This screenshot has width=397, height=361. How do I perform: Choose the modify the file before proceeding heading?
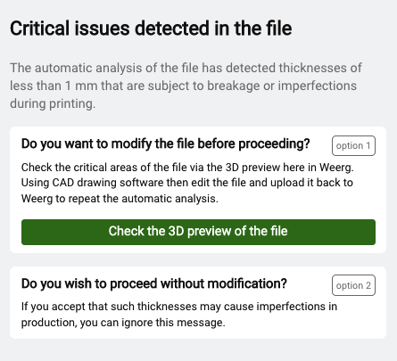coord(166,144)
